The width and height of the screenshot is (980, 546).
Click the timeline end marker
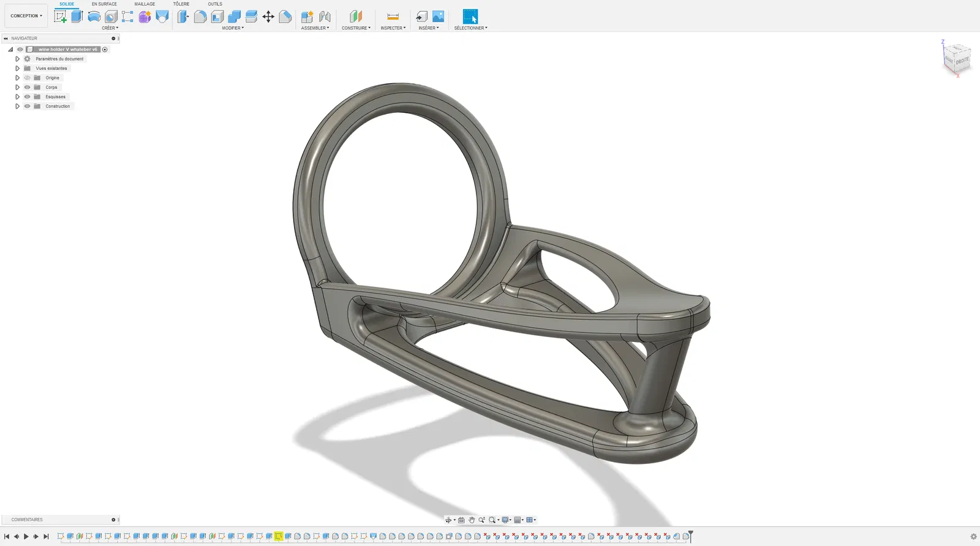click(690, 536)
